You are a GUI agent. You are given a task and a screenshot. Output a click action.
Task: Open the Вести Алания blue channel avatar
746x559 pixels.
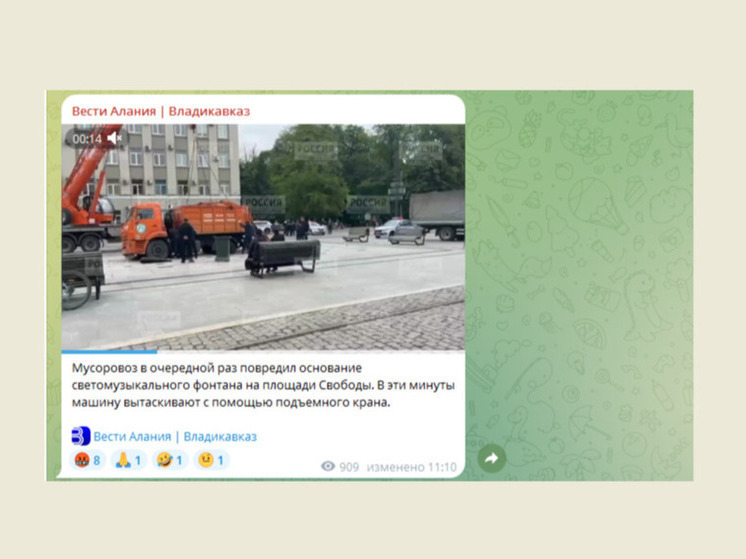[x=81, y=436]
